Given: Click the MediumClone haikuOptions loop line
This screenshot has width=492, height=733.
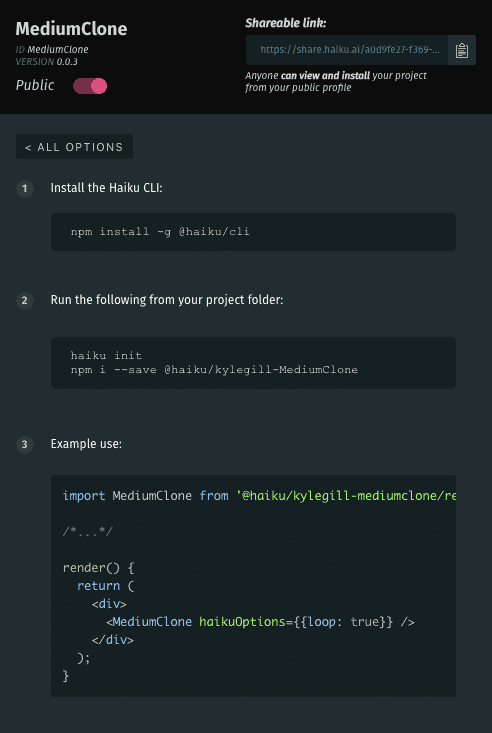Looking at the screenshot, I should (260, 622).
